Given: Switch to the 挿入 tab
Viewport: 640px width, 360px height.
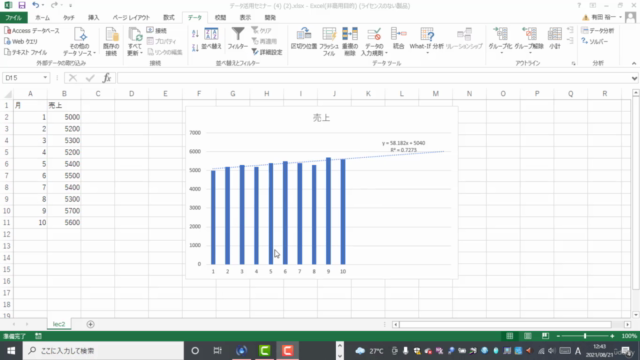Looking at the screenshot, I should [93, 18].
